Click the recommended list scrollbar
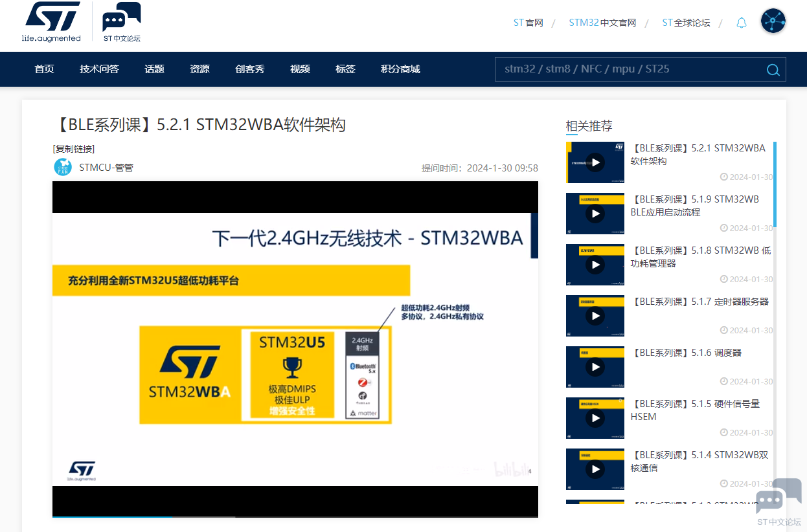The image size is (807, 532). point(775,184)
